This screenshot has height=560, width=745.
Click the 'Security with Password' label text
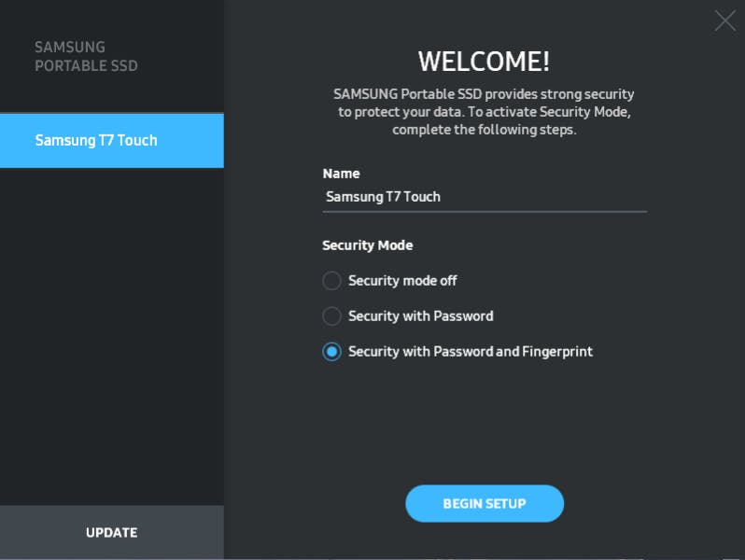pyautogui.click(x=420, y=316)
